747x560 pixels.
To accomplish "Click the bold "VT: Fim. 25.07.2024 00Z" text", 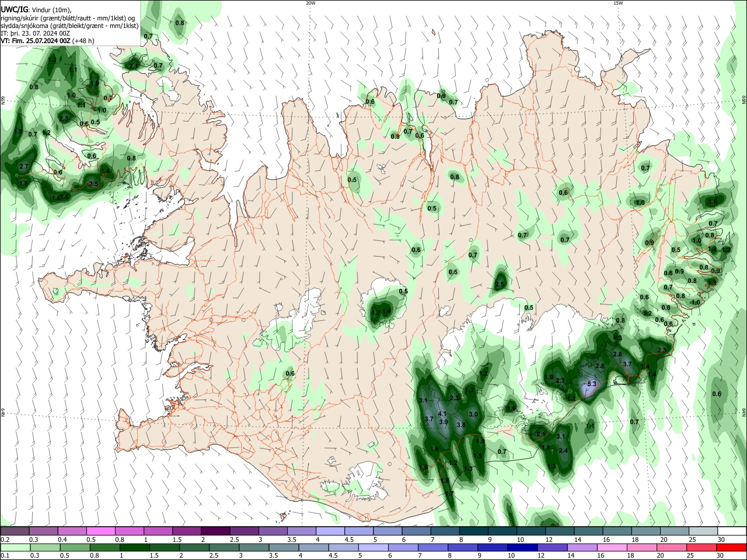I will click(x=36, y=41).
